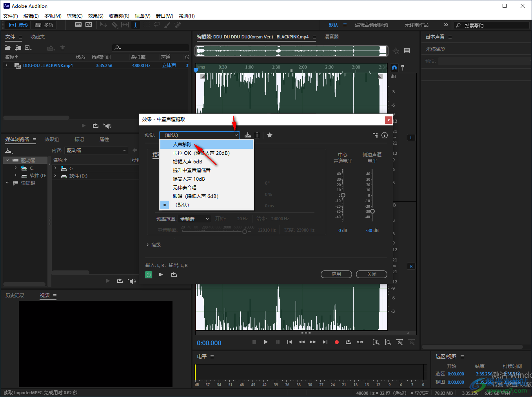Click the side channel level slider handle
The width and height of the screenshot is (532, 397).
[x=372, y=211]
